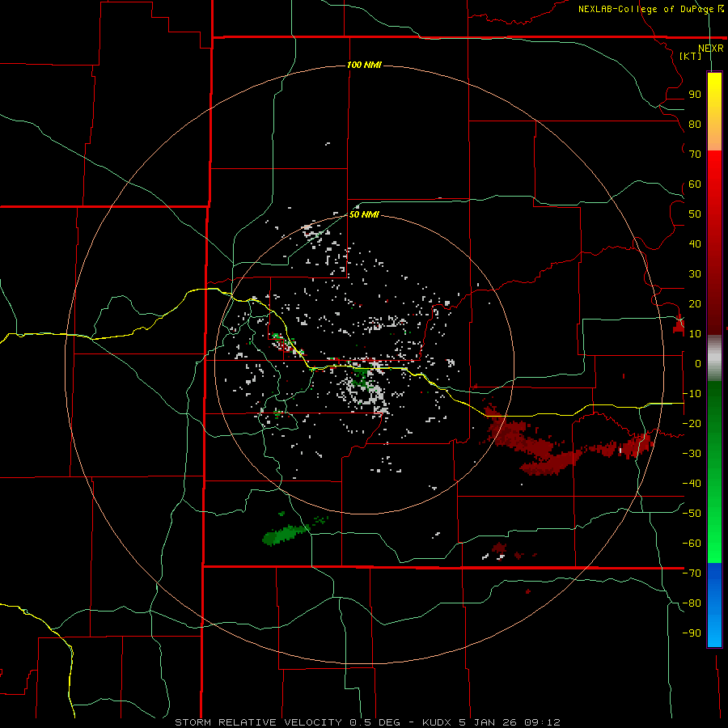Screen dimensions: 728x728
Task: Select the 100 NMI range ring label
Action: (365, 65)
